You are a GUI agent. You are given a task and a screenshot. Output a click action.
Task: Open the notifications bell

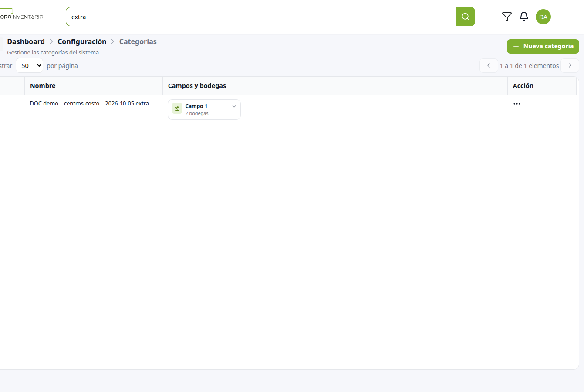pyautogui.click(x=524, y=17)
